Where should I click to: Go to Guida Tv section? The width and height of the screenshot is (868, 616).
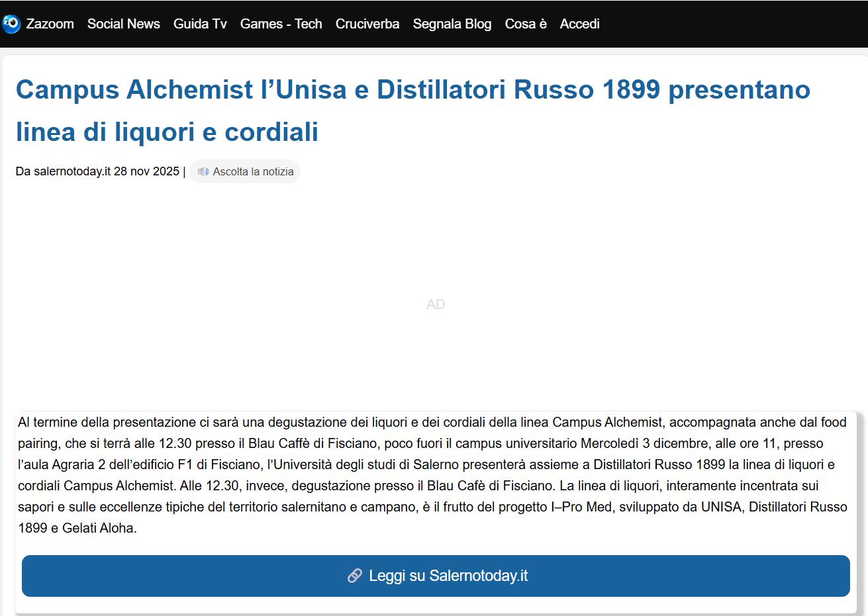[200, 24]
